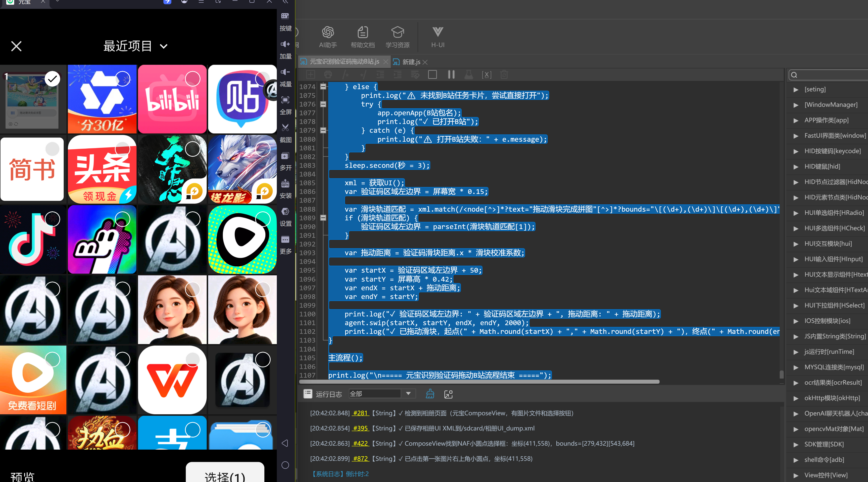Clear the run log with broom icon

(x=430, y=394)
